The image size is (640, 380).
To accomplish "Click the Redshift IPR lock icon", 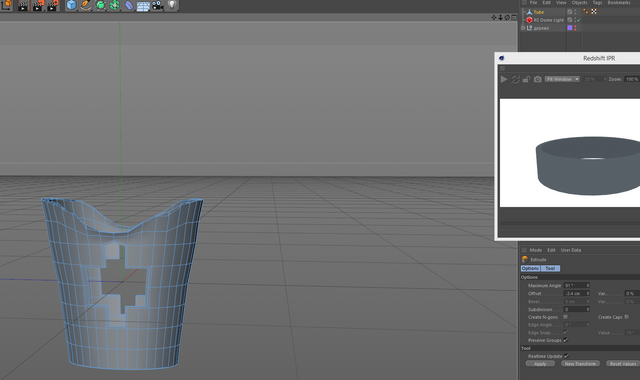I will [527, 79].
